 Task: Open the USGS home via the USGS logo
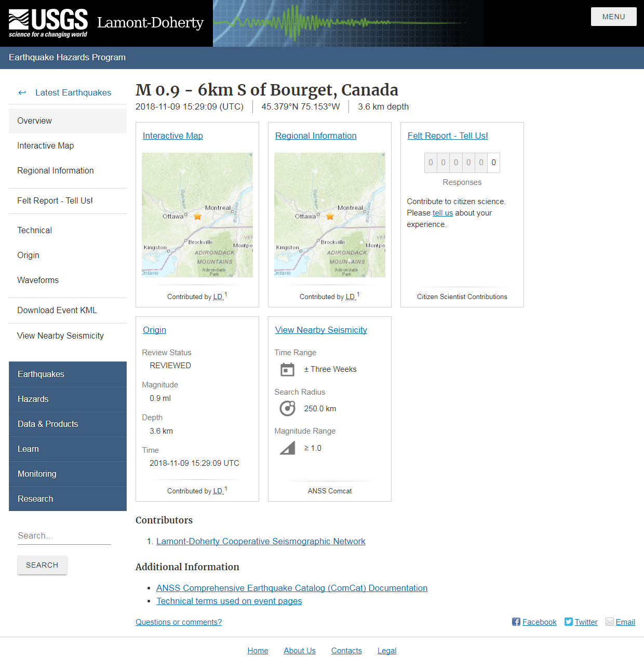coord(47,21)
